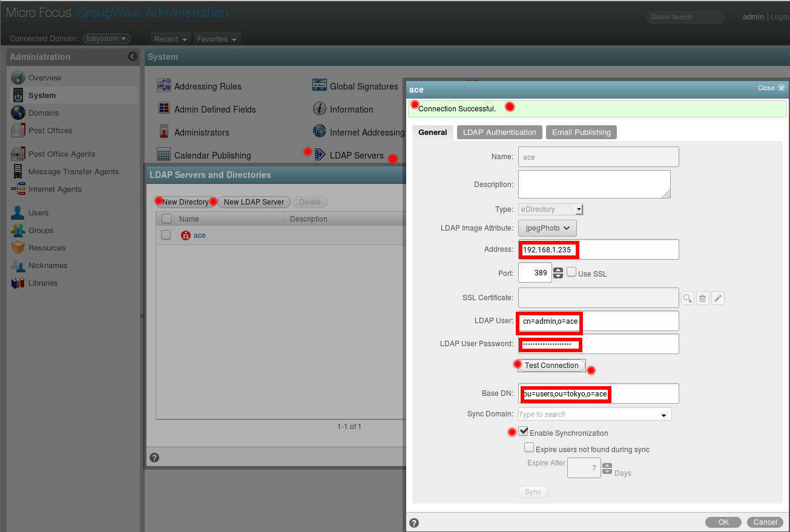Enable Expire users not found during sync
The width and height of the screenshot is (790, 532).
click(x=529, y=448)
